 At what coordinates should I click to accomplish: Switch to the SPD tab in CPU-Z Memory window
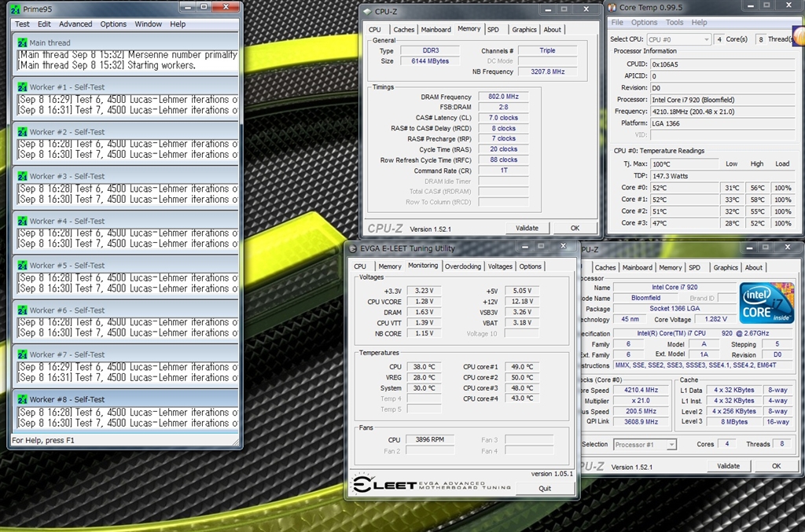click(493, 30)
